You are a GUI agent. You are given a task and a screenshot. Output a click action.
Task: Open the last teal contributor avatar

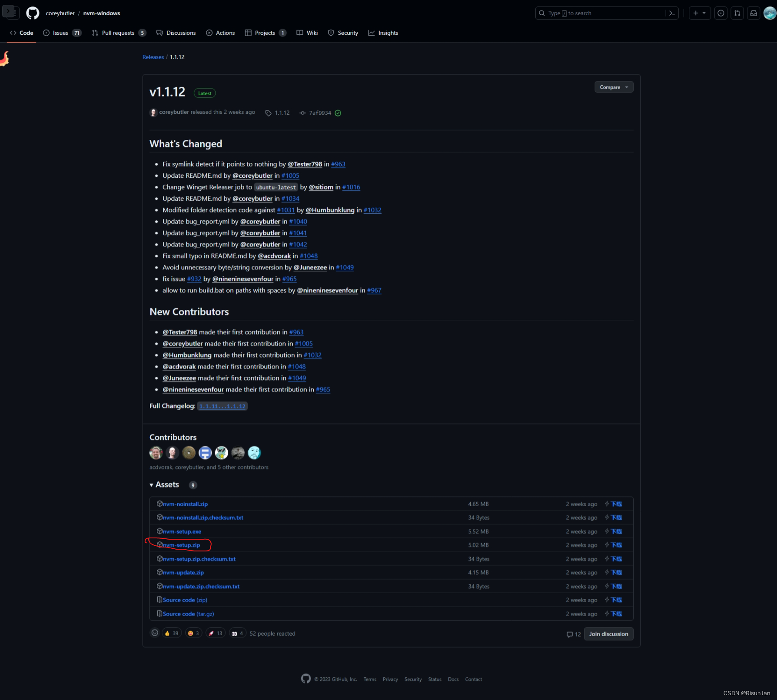click(x=254, y=453)
